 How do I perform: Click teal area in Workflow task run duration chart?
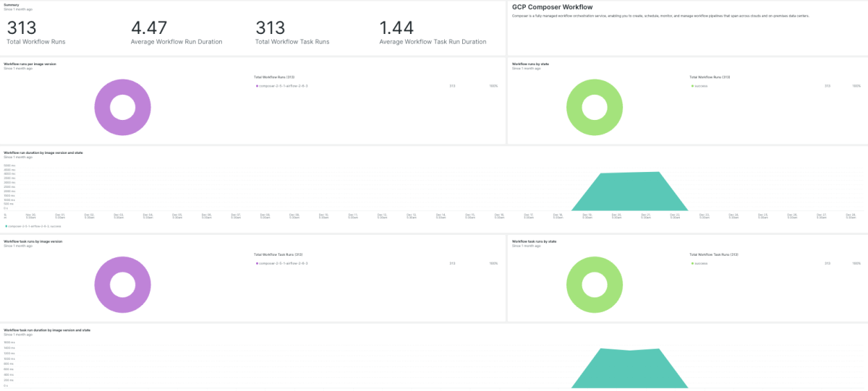tap(629, 369)
